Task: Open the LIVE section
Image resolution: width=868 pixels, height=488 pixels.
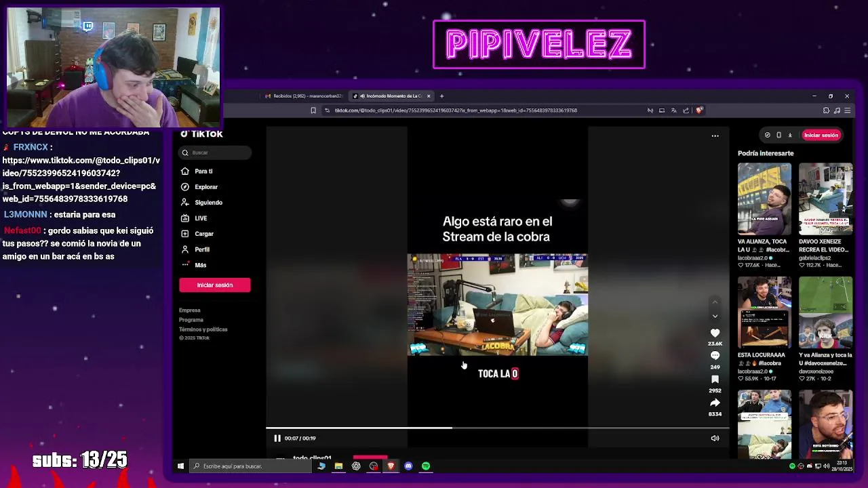Action: click(x=201, y=218)
